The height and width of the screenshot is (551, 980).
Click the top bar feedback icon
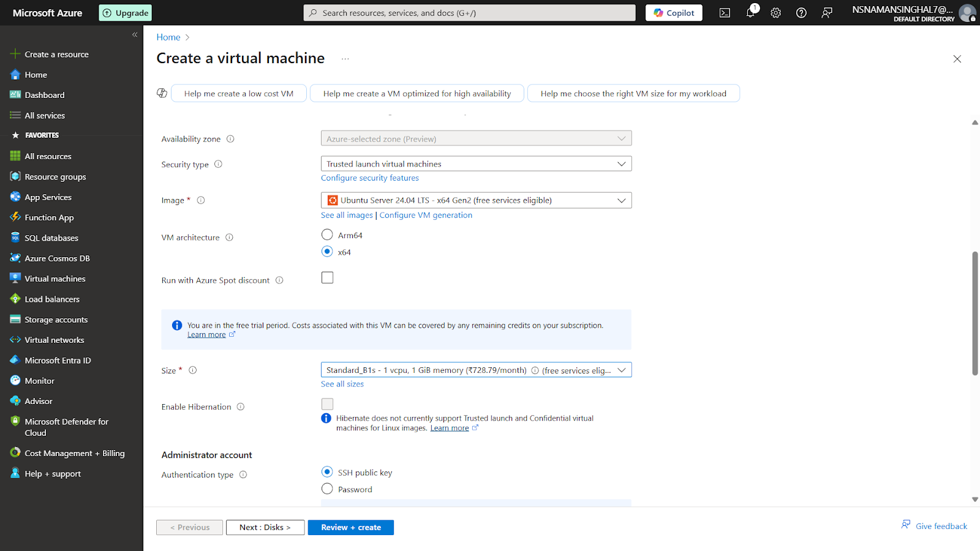click(827, 13)
